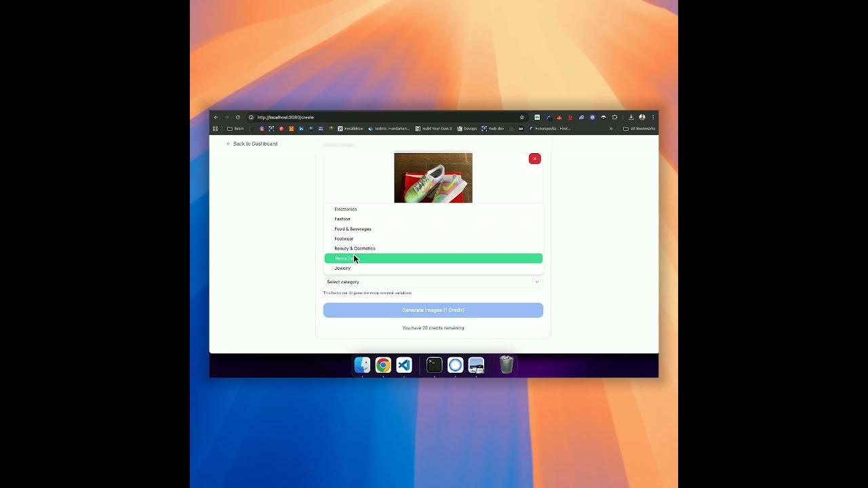Select Fashion from the category list
Viewport: 868px width, 488px height.
(x=433, y=219)
